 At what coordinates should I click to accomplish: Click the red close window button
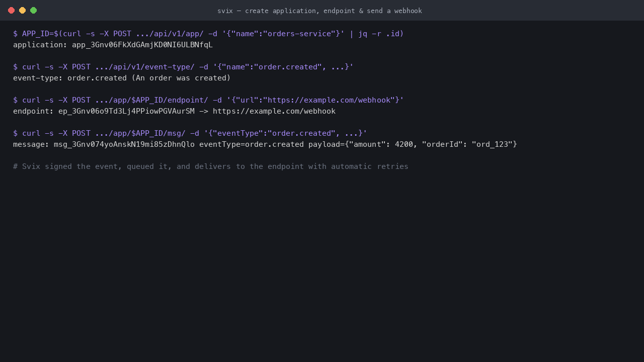point(11,10)
